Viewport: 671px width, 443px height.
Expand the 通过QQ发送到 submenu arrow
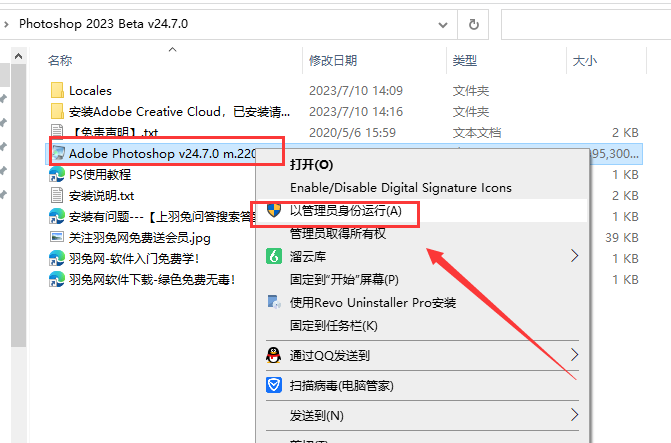tap(574, 355)
